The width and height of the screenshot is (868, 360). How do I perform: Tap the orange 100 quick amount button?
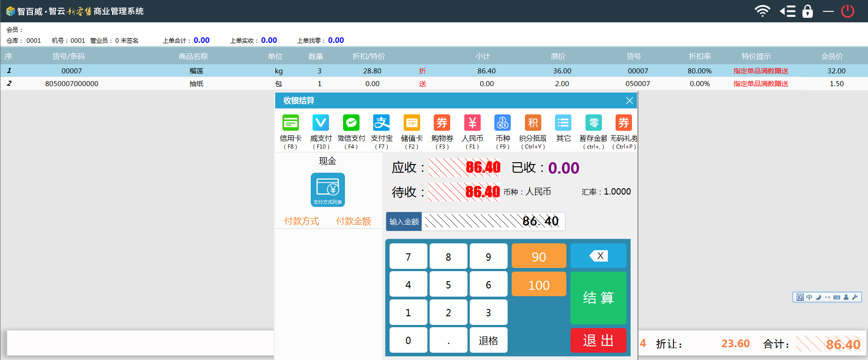point(539,284)
